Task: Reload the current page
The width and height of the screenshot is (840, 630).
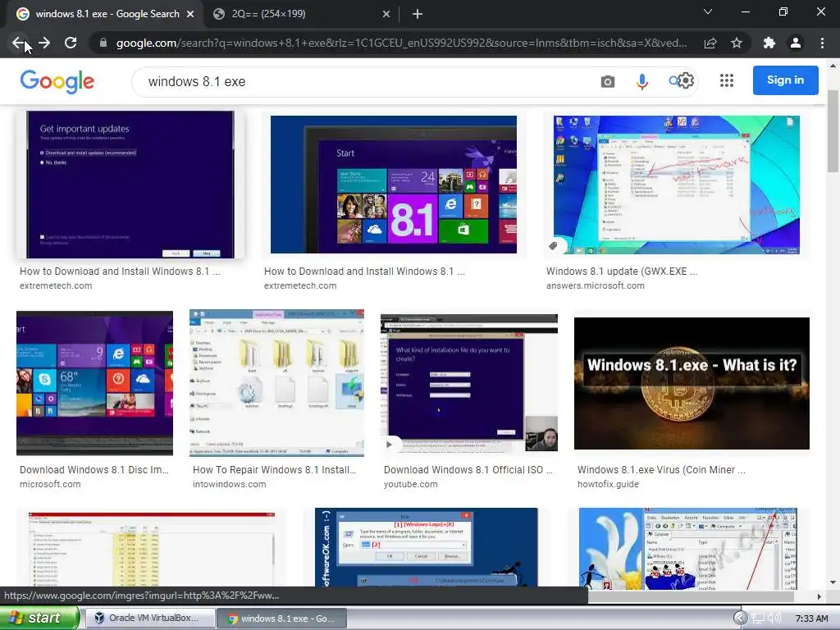Action: [x=71, y=43]
